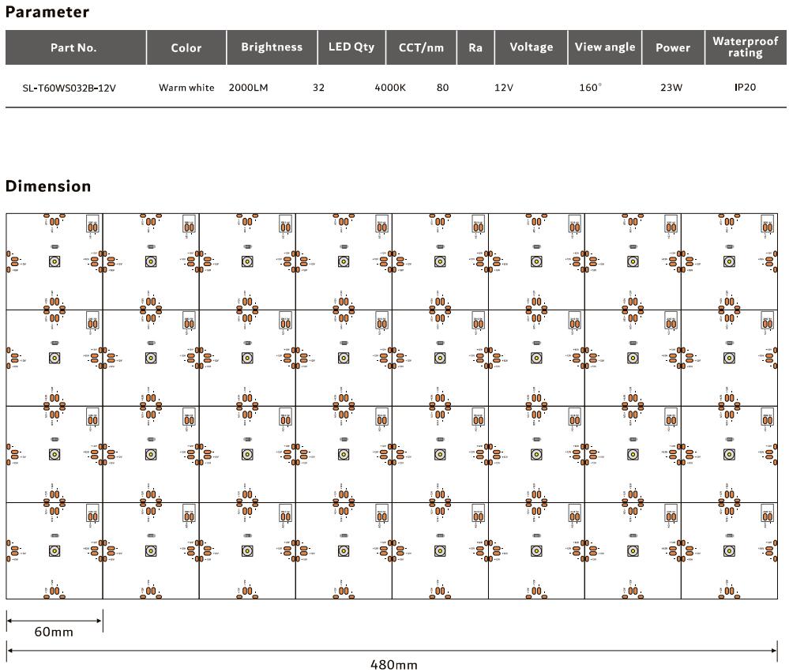Image resolution: width=789 pixels, height=672 pixels.
Task: Select the resistor box in top-left cell
Action: [92, 226]
